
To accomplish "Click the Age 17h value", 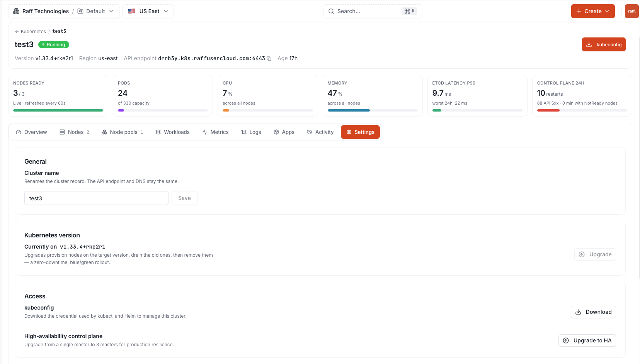I will pos(293,58).
